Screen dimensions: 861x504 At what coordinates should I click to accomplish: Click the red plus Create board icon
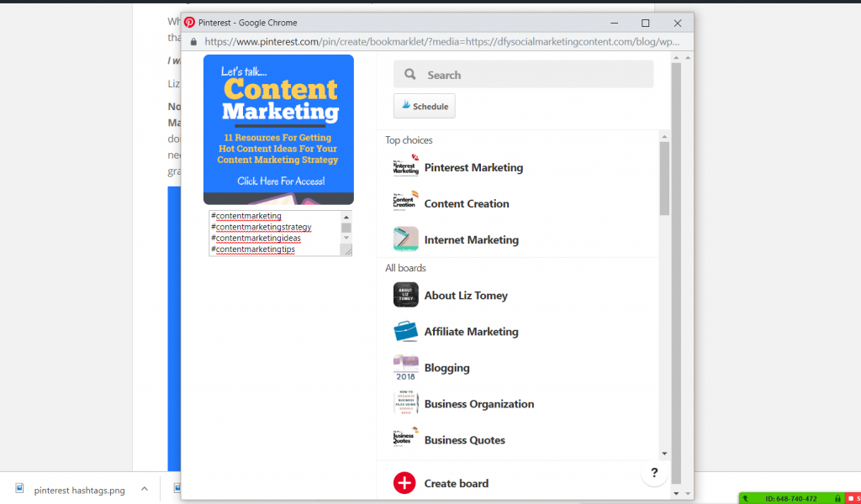click(404, 483)
